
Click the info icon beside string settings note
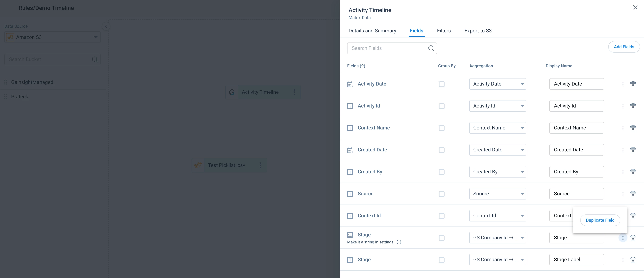click(x=399, y=242)
